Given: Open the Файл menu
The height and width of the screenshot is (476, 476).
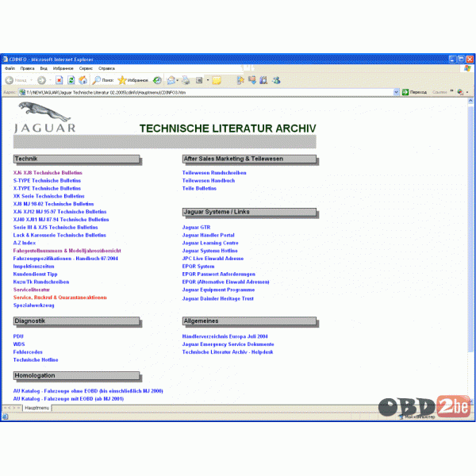Looking at the screenshot, I should [10, 68].
